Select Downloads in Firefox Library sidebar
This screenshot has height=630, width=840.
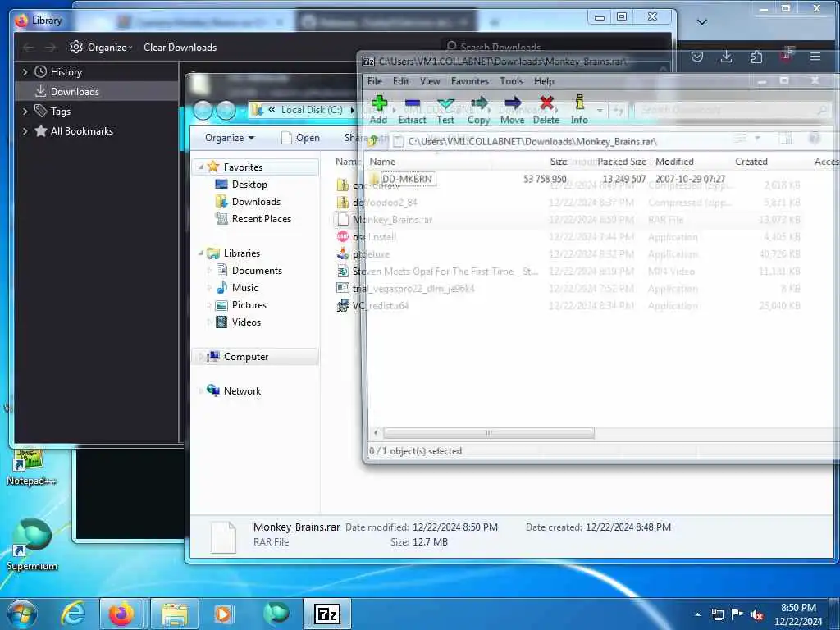click(x=75, y=92)
